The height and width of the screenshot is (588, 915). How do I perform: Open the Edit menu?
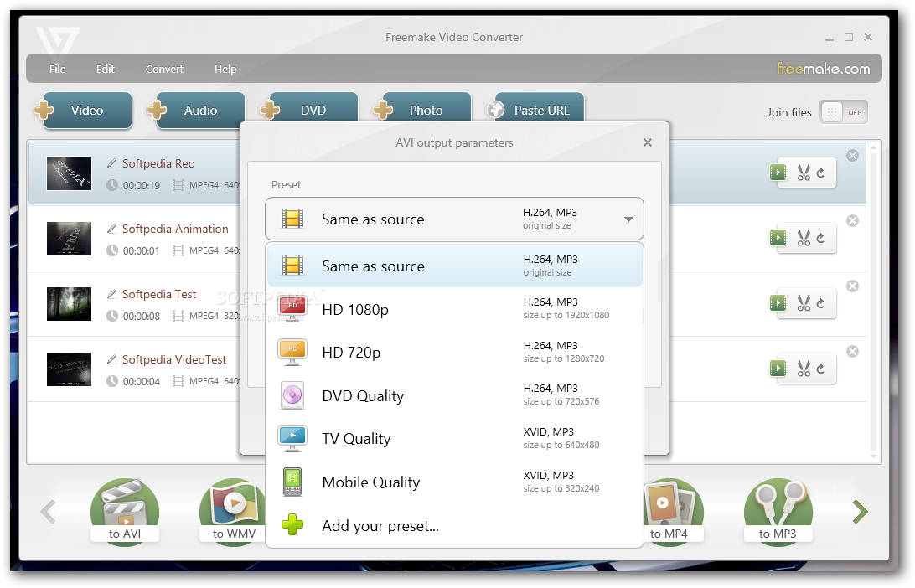[x=105, y=69]
